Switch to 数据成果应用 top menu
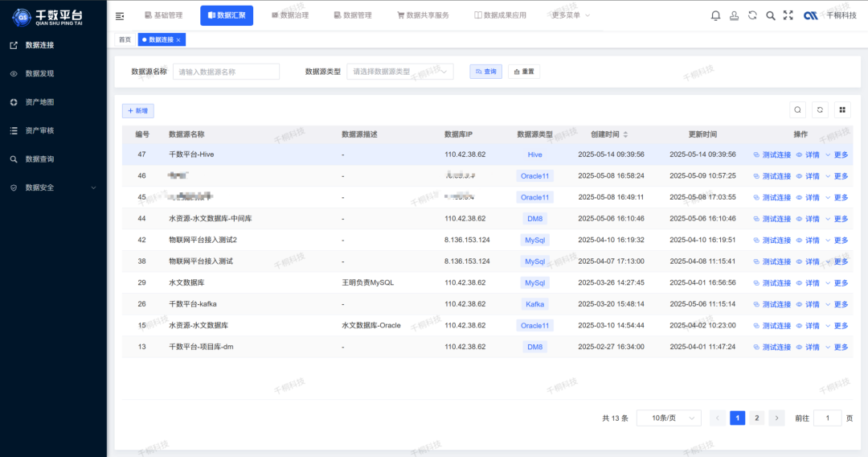This screenshot has width=868, height=457. (x=501, y=15)
